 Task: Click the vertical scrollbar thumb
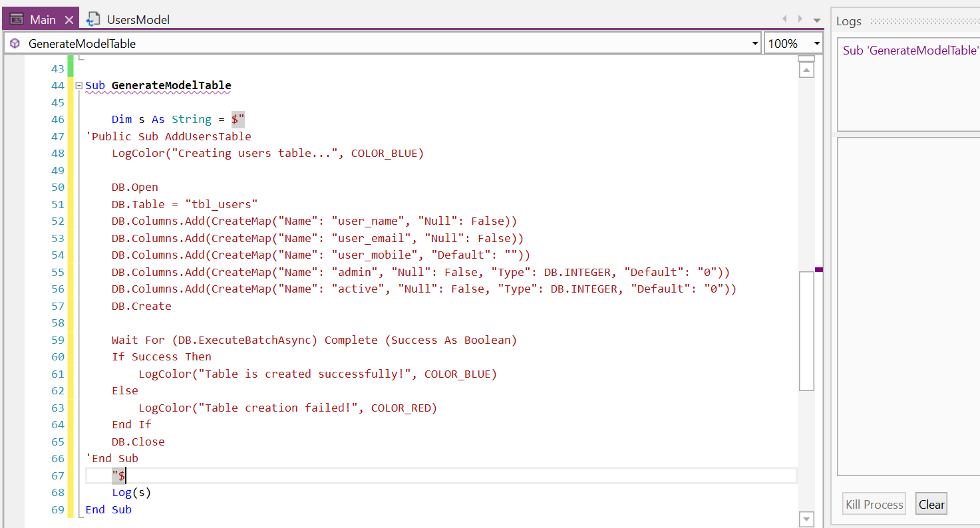point(806,330)
